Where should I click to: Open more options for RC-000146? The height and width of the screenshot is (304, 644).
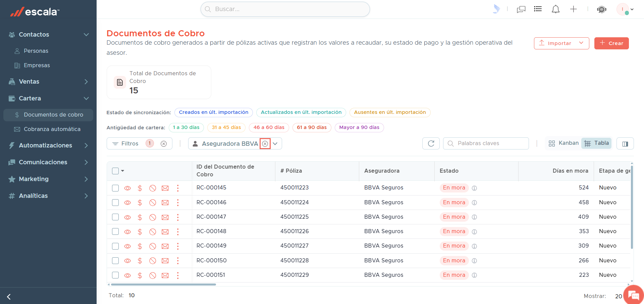point(178,203)
